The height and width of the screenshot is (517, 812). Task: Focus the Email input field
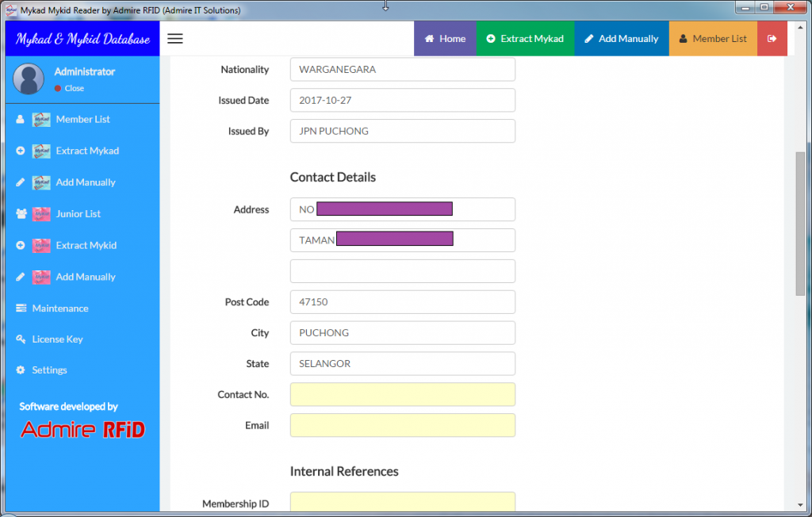(402, 425)
